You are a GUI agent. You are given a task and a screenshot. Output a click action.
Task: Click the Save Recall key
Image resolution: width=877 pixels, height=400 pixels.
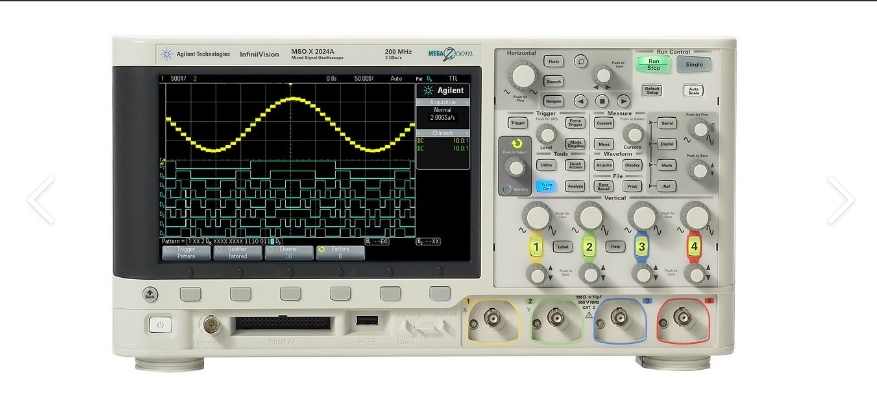coord(603,186)
